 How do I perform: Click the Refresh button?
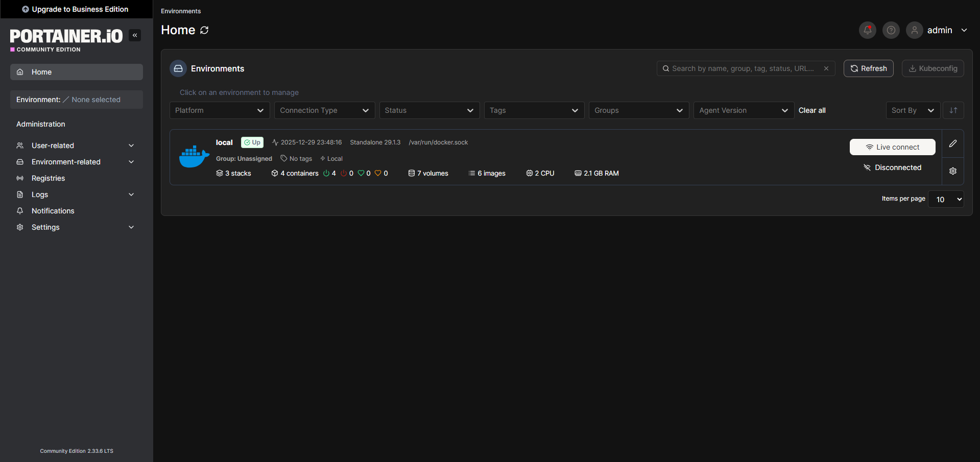coord(868,68)
